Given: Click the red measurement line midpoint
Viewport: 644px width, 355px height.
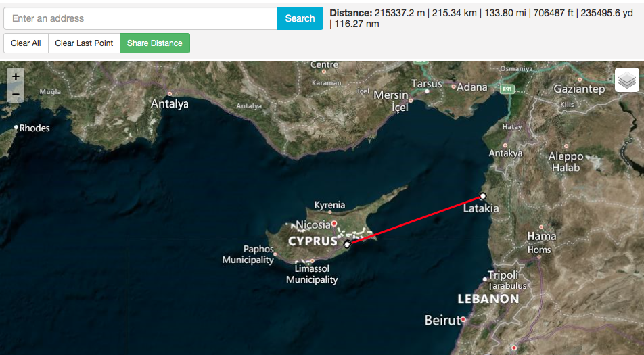Looking at the screenshot, I should click(x=415, y=220).
